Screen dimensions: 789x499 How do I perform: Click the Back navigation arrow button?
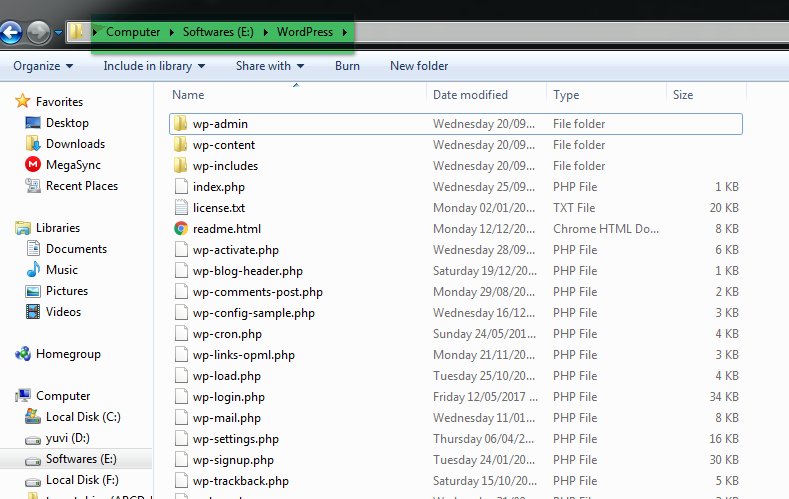11,33
